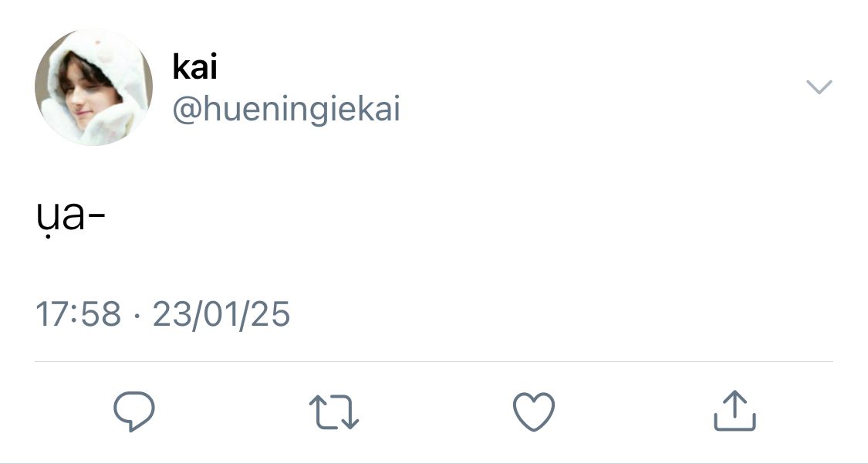Share the tweet using the share icon
Viewport: 868px width, 464px height.
tap(734, 412)
